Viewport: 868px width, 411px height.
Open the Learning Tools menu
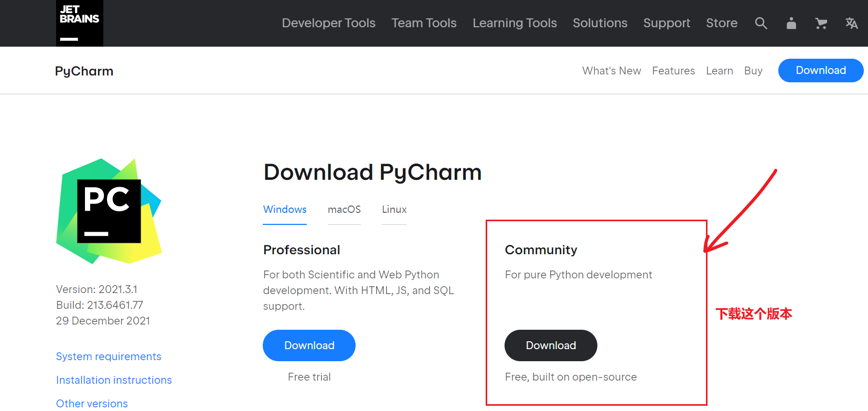pos(515,23)
